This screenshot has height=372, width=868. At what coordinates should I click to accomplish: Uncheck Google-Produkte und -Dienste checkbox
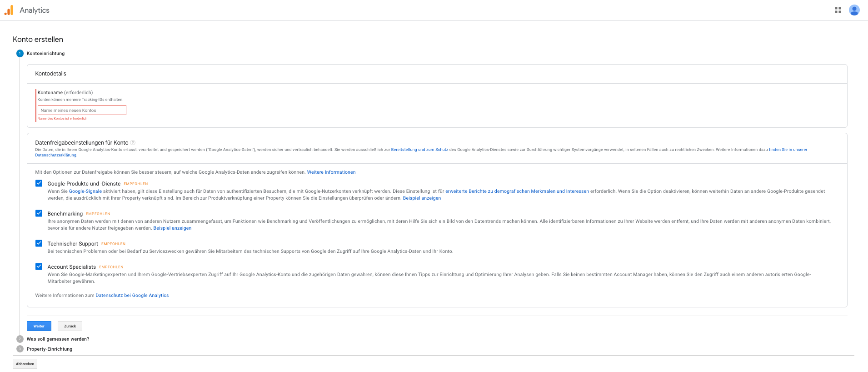click(x=39, y=183)
